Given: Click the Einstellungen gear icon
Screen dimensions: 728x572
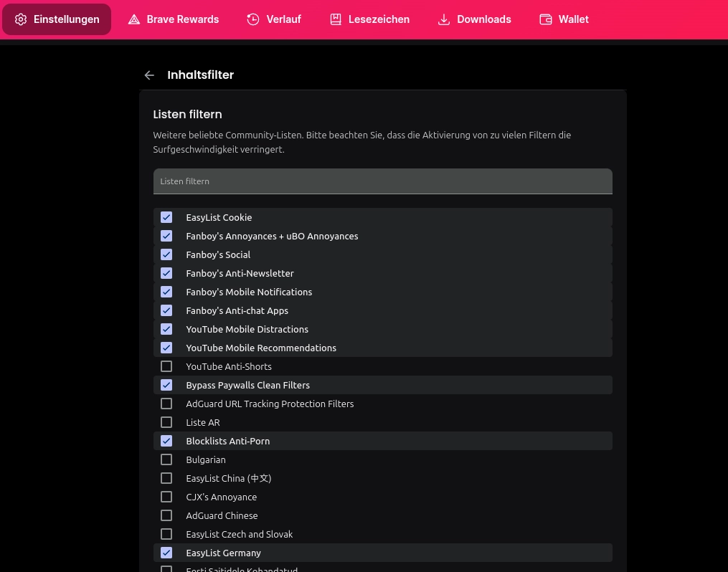Looking at the screenshot, I should (21, 19).
